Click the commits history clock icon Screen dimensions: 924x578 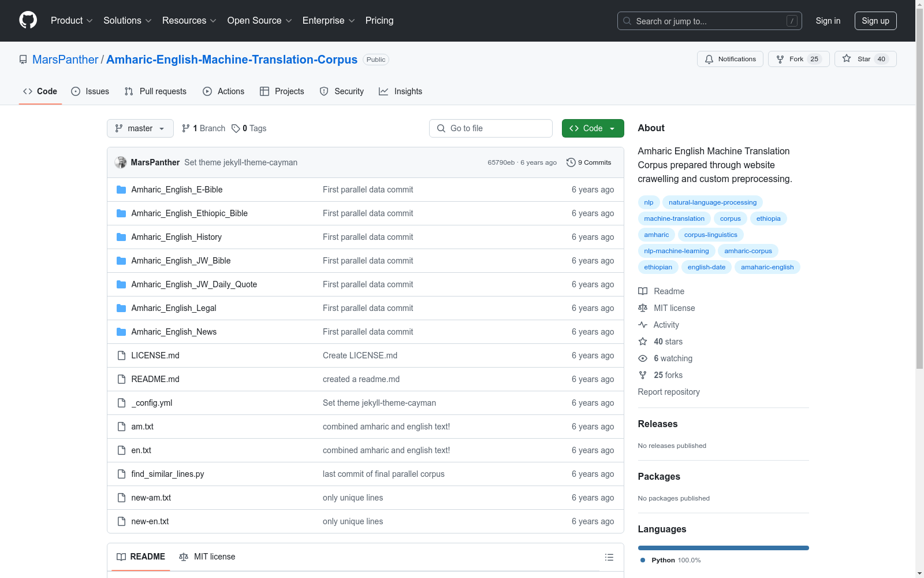click(x=571, y=162)
